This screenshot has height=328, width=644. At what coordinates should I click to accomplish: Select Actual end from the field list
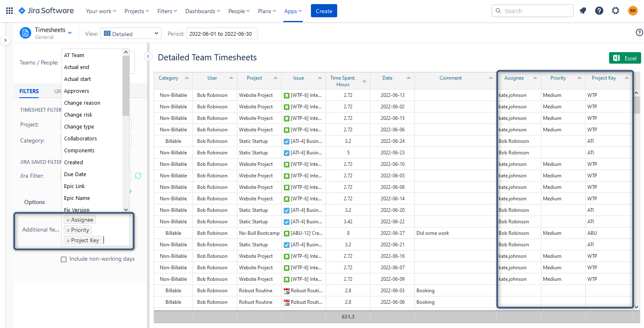[92, 67]
